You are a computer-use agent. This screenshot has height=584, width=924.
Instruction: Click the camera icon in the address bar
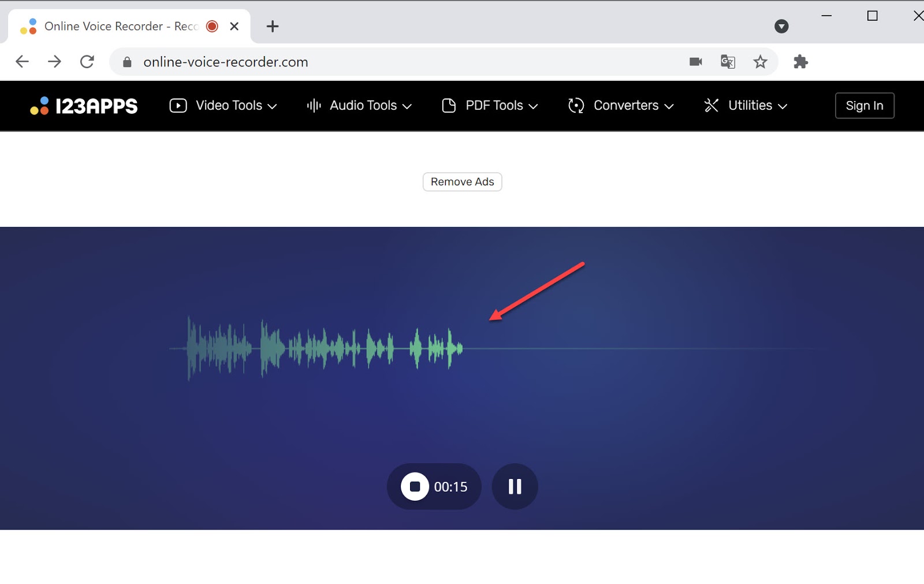(696, 61)
